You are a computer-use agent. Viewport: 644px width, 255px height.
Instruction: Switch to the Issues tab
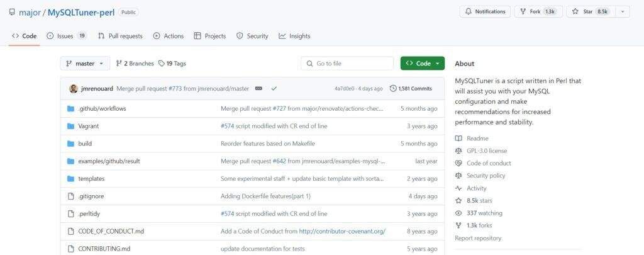click(x=66, y=36)
